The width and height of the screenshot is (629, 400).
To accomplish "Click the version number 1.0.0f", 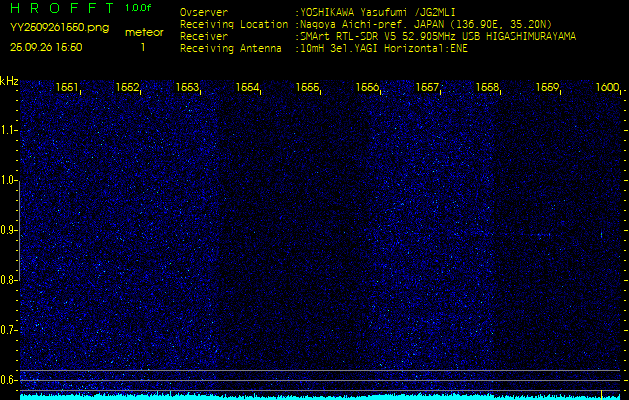I will tap(137, 8).
